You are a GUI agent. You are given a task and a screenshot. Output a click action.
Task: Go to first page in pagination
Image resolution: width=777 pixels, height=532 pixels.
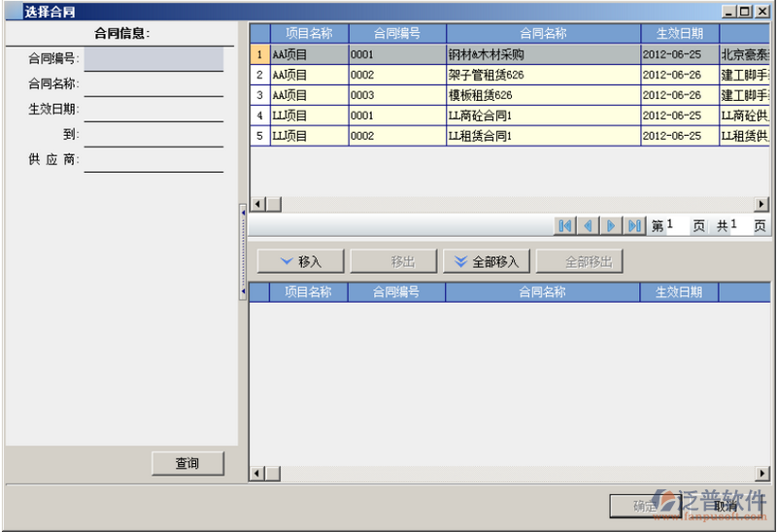tap(564, 226)
